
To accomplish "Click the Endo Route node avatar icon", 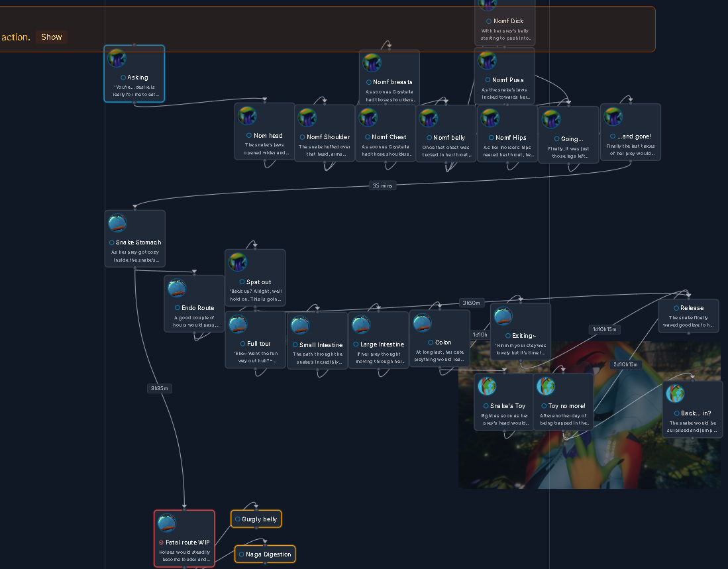I will [177, 289].
